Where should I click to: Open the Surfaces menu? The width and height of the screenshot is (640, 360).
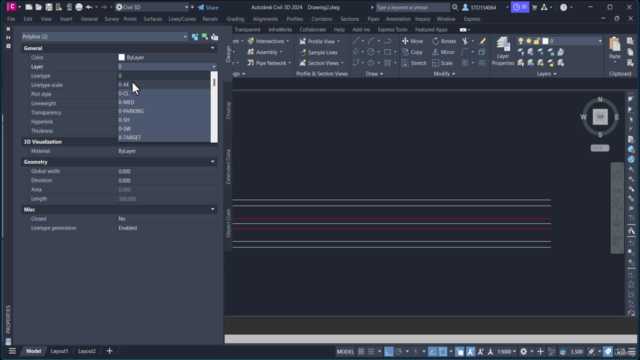tap(152, 19)
